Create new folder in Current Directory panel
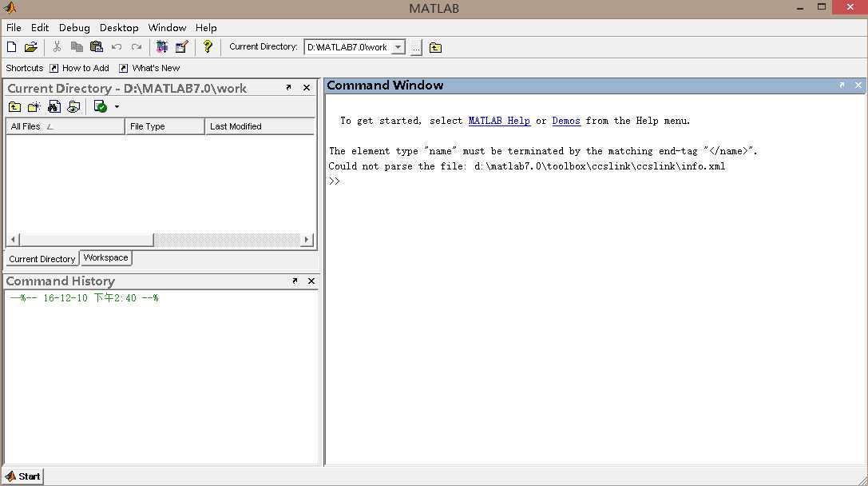868x486 pixels. pyautogui.click(x=34, y=107)
